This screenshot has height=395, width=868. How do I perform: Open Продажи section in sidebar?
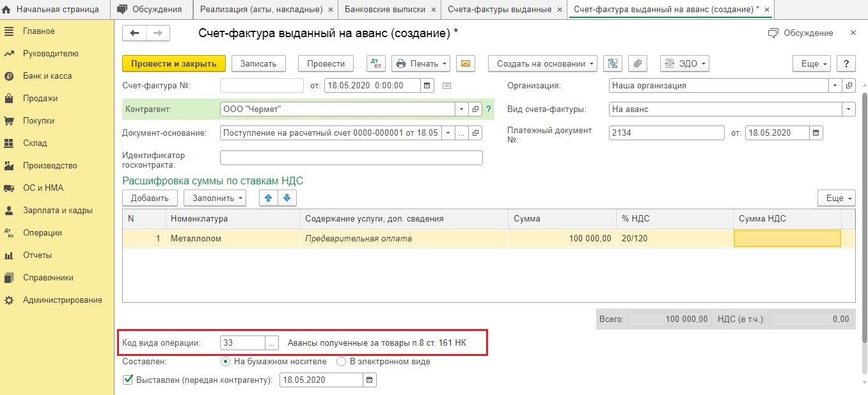point(40,99)
